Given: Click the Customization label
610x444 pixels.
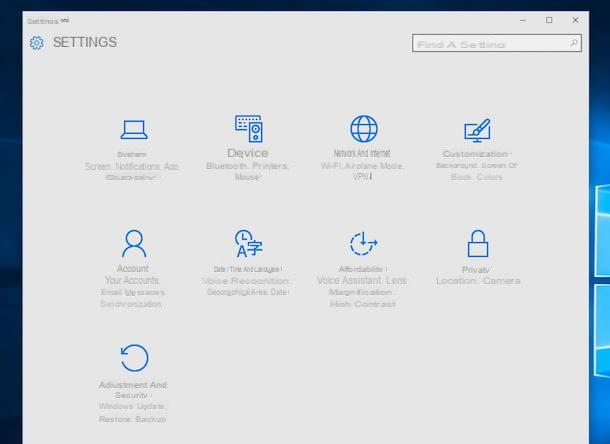Looking at the screenshot, I should coord(475,154).
